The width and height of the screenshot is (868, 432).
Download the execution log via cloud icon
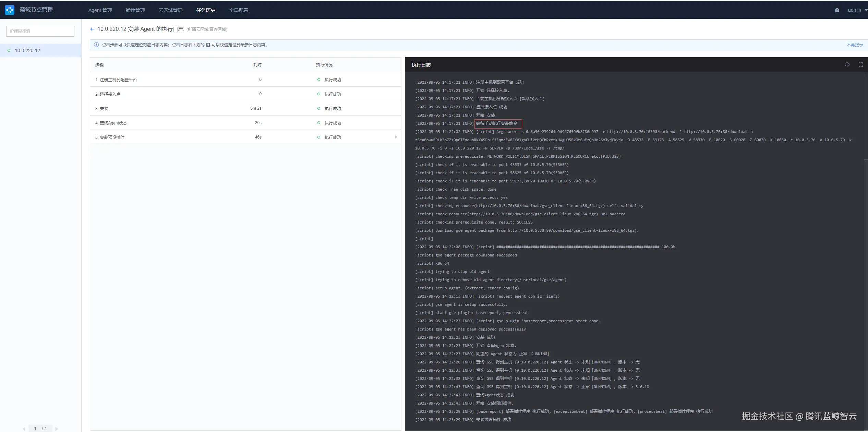[x=847, y=65]
